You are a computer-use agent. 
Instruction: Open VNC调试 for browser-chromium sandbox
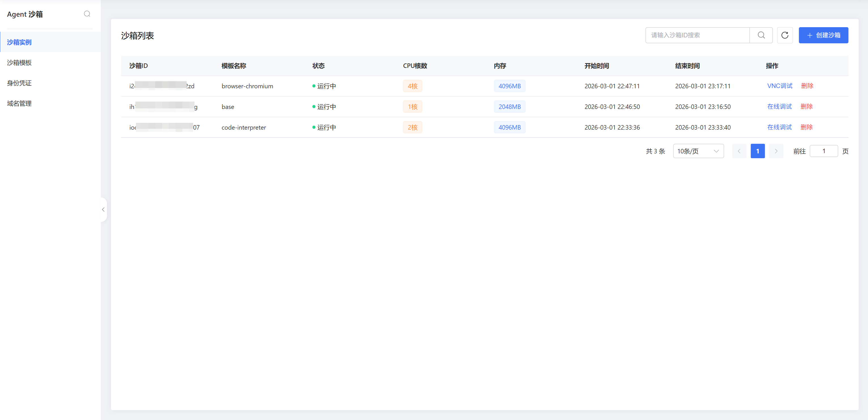point(779,86)
